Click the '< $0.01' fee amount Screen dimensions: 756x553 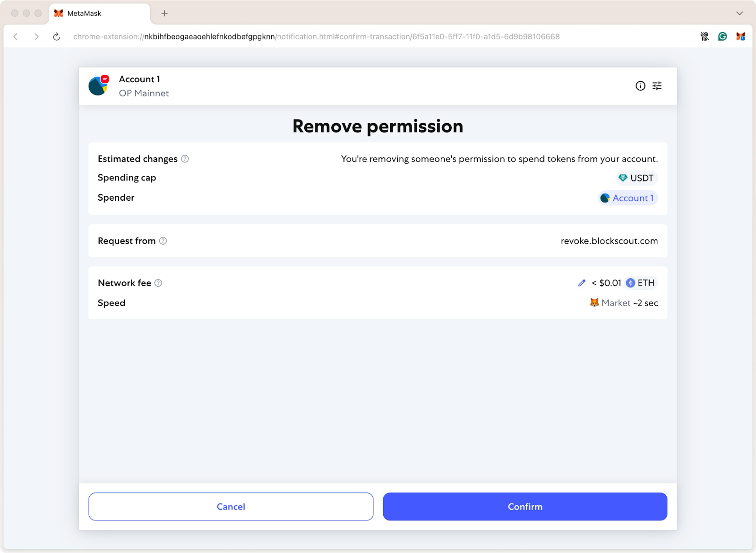click(606, 283)
